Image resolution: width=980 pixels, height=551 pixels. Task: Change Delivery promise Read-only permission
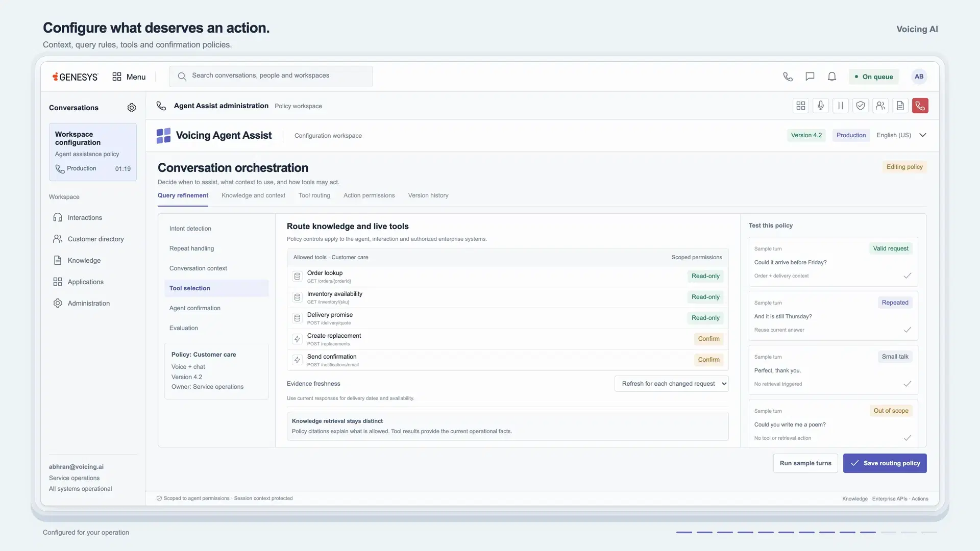[705, 318]
